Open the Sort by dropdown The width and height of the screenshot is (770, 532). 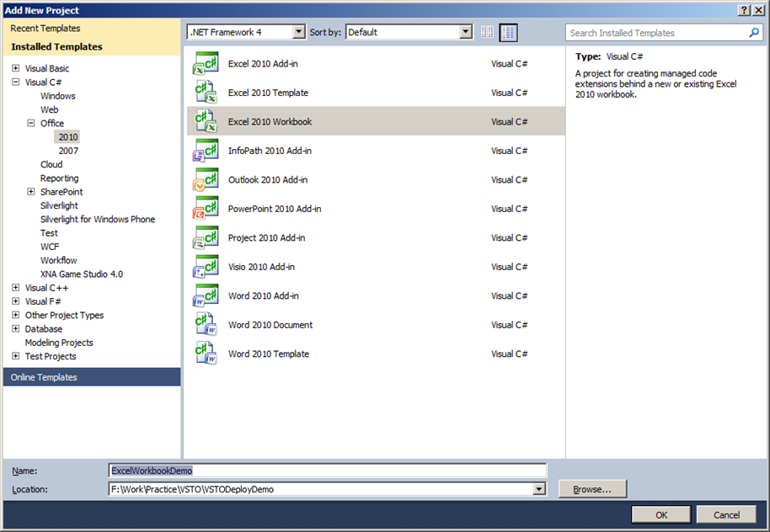[x=466, y=32]
